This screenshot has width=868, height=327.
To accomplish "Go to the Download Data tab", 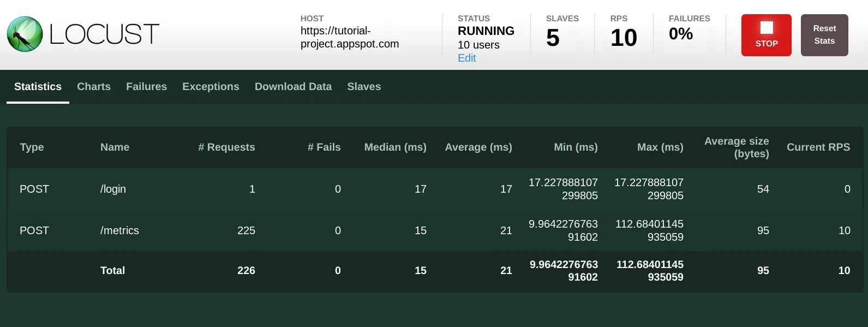I will point(293,87).
